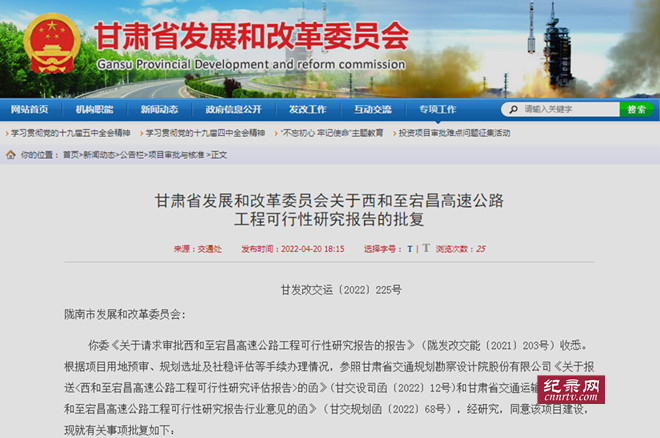Screen dimensions: 660x438
Task: Click the article headline text
Action: tap(329, 210)
